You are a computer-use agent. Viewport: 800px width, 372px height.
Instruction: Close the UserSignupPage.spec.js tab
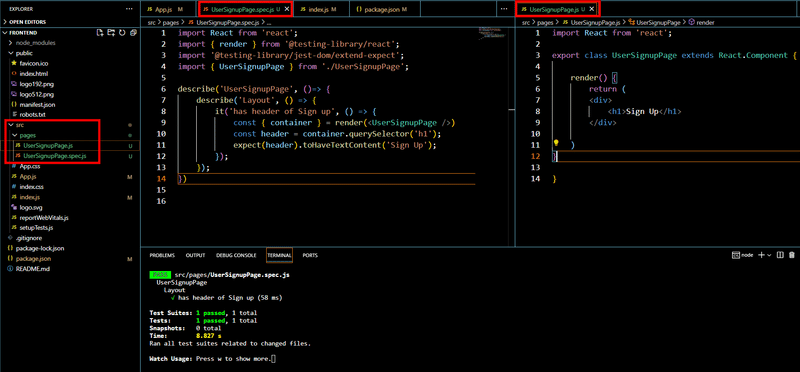[x=287, y=9]
